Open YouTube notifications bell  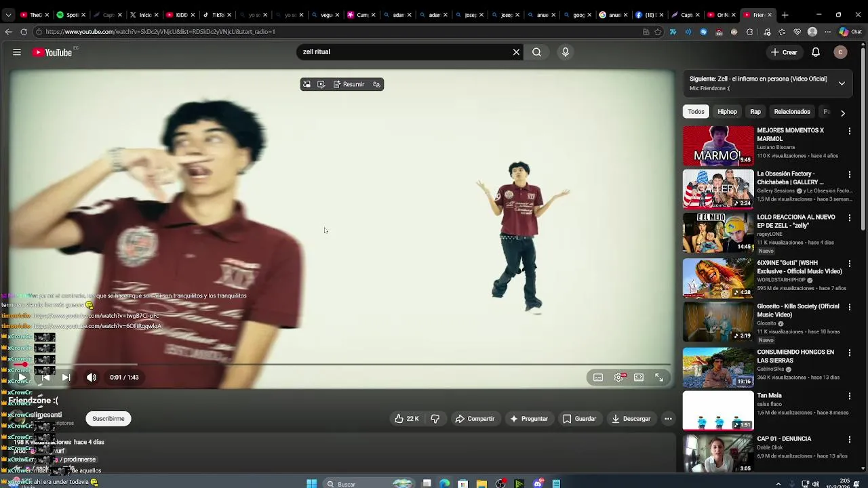(x=816, y=52)
